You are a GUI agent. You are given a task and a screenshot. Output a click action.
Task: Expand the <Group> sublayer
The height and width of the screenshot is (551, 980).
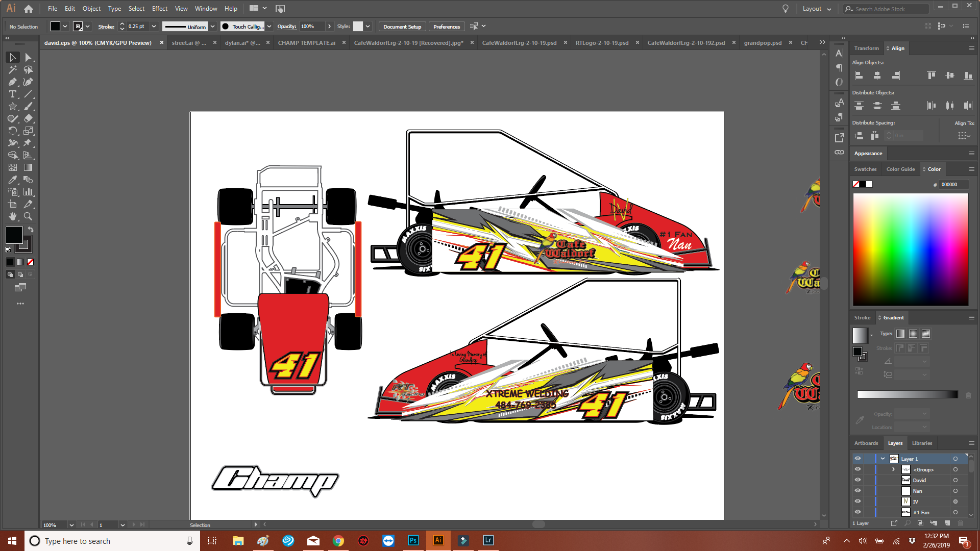[x=893, y=469]
